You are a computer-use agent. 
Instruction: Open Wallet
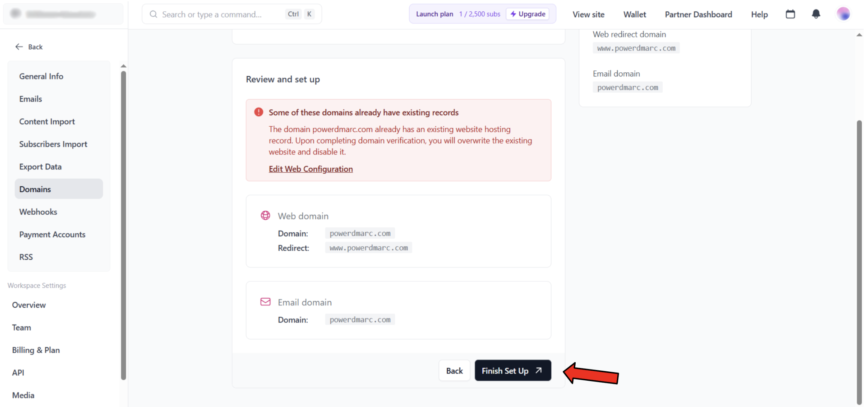point(635,14)
